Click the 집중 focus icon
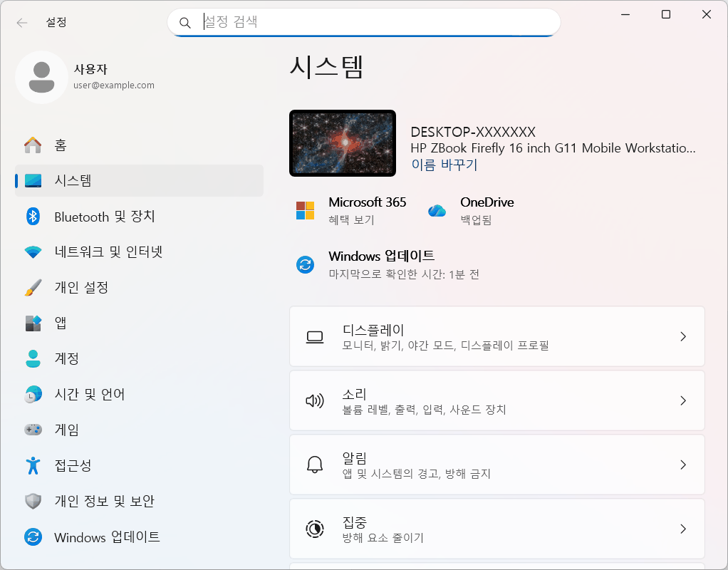728x570 pixels. coord(315,529)
